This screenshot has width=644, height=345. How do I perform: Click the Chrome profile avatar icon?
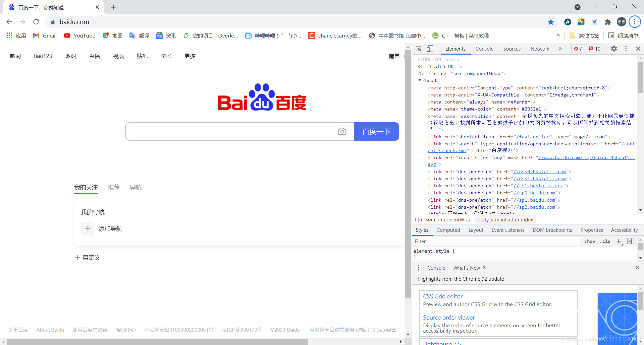click(x=621, y=22)
